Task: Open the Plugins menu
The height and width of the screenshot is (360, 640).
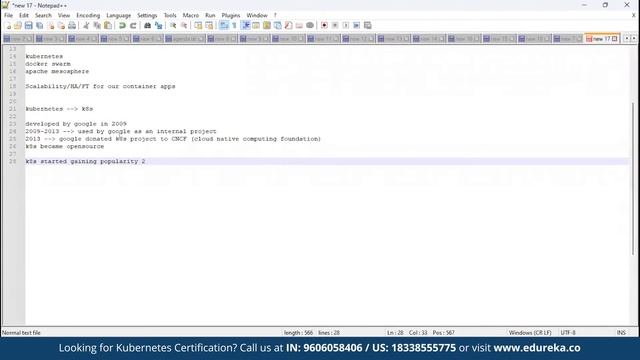Action: [231, 15]
